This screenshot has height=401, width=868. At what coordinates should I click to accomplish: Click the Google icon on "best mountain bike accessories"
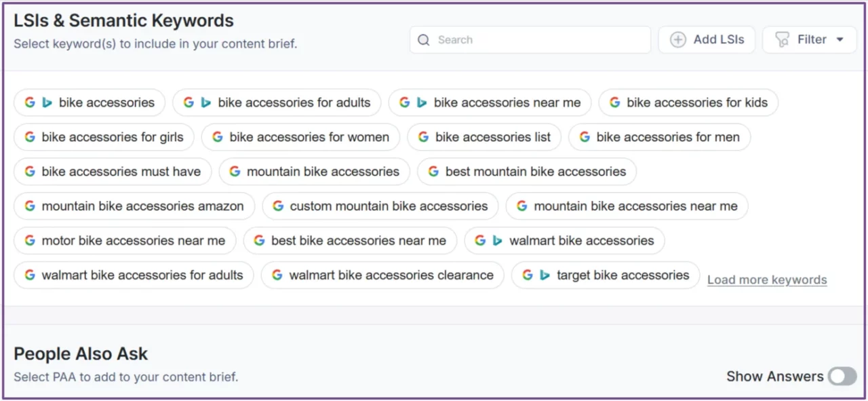pyautogui.click(x=433, y=172)
